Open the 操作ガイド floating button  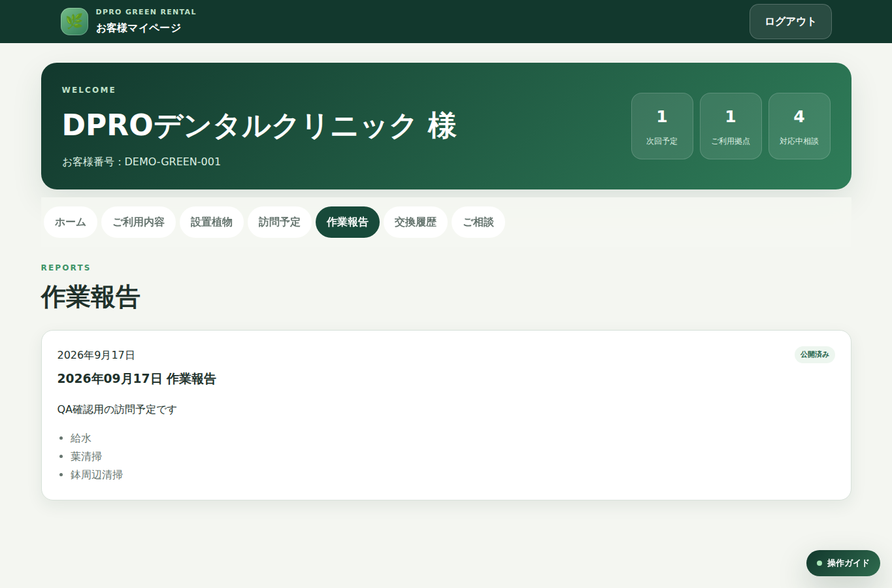843,563
